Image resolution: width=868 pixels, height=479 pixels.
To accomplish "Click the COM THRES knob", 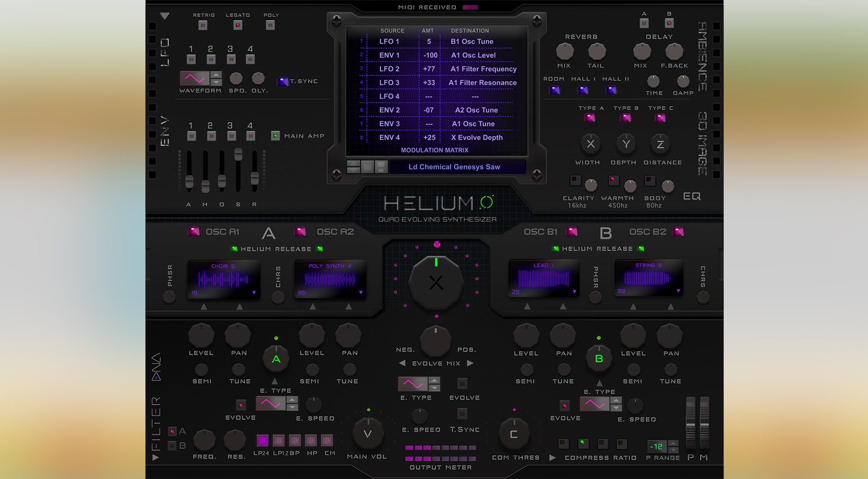I will 513,434.
